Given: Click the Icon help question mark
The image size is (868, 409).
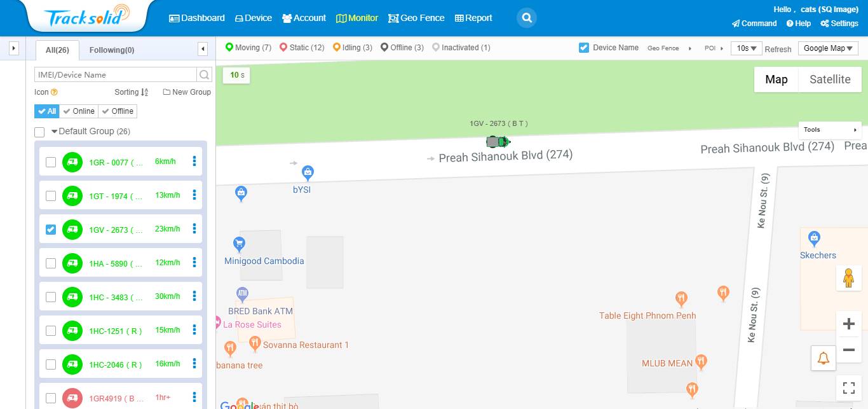Looking at the screenshot, I should 54,92.
